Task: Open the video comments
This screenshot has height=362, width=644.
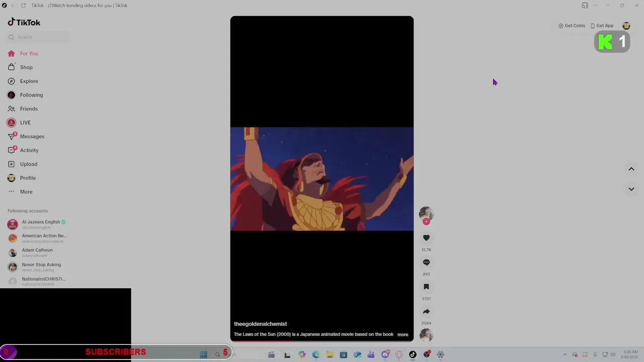Action: click(x=426, y=262)
